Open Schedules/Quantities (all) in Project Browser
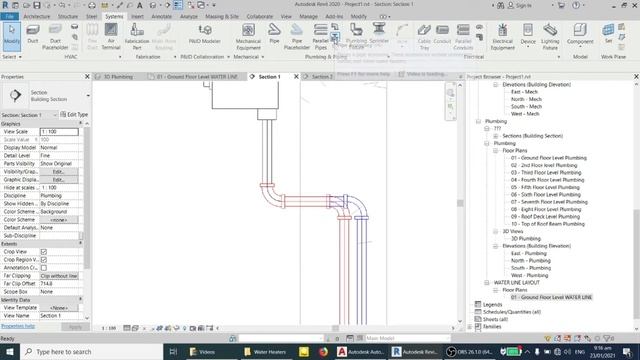 coord(512,312)
